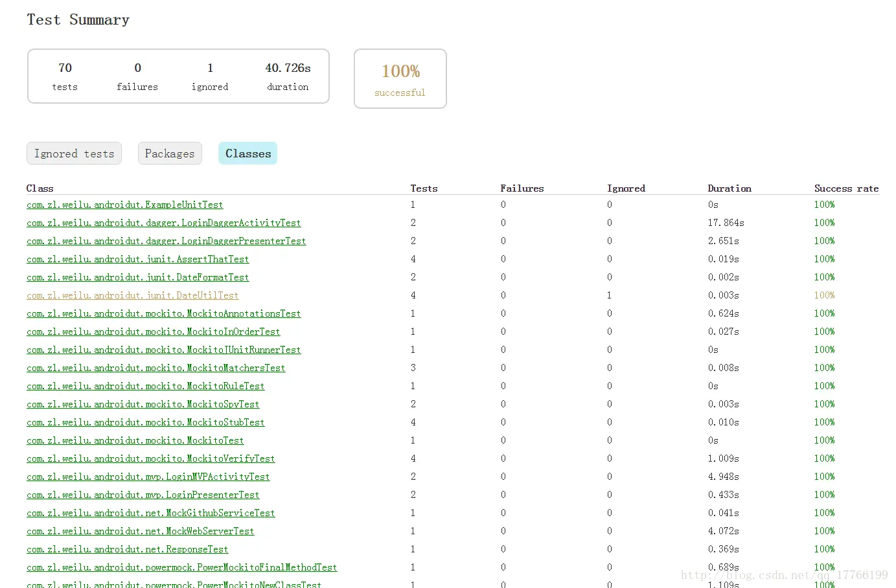Click Ignored count 1 in DateUtilTest row

[609, 295]
